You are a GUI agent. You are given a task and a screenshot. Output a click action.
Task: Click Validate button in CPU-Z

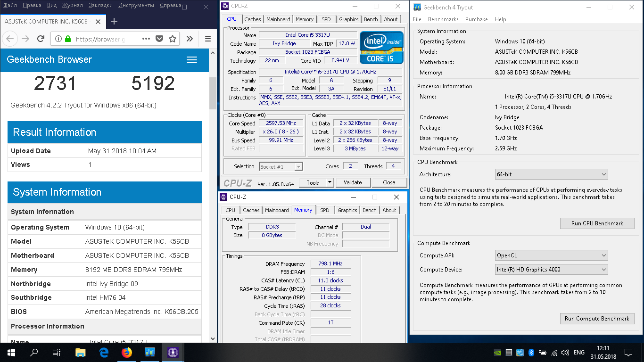tap(353, 182)
